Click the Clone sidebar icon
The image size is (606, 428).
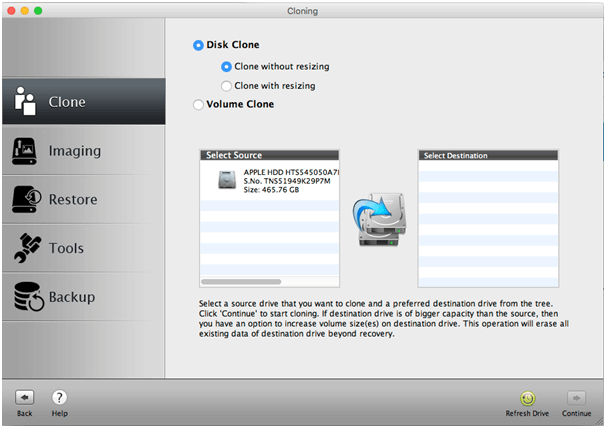[25, 101]
